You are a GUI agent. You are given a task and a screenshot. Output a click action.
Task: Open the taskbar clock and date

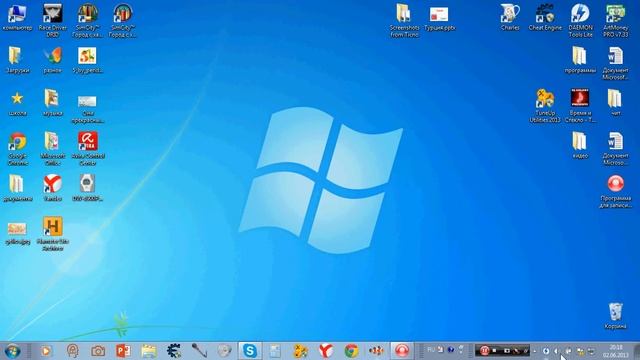click(x=616, y=351)
